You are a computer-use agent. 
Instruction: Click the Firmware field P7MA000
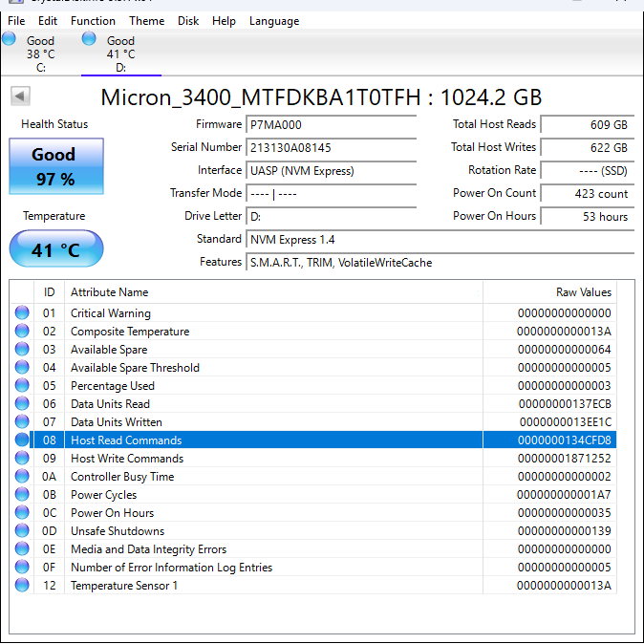pos(331,124)
